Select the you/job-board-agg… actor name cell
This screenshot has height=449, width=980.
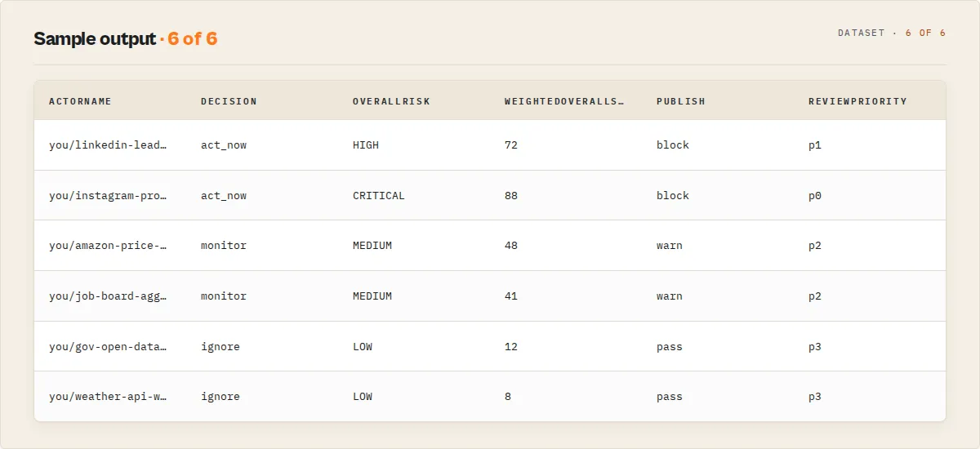(x=108, y=296)
